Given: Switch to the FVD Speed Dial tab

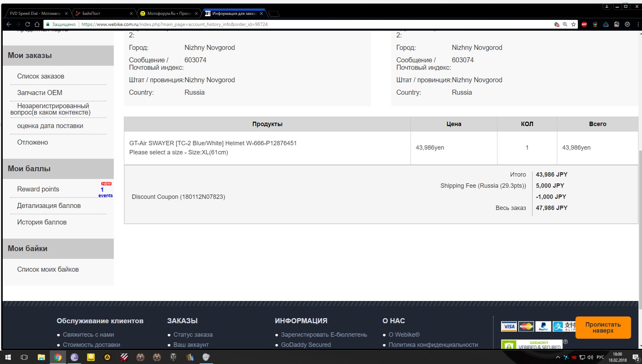Looking at the screenshot, I should pos(36,13).
